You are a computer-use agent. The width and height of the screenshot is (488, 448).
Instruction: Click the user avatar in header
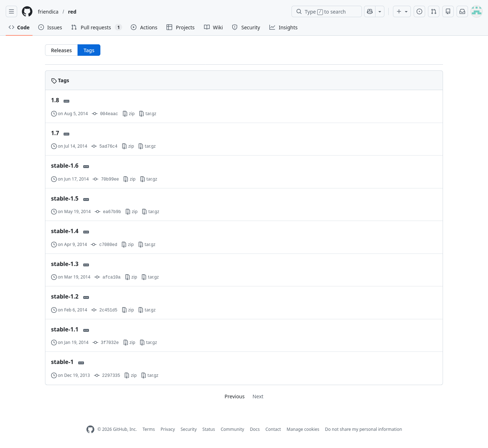[x=477, y=11]
